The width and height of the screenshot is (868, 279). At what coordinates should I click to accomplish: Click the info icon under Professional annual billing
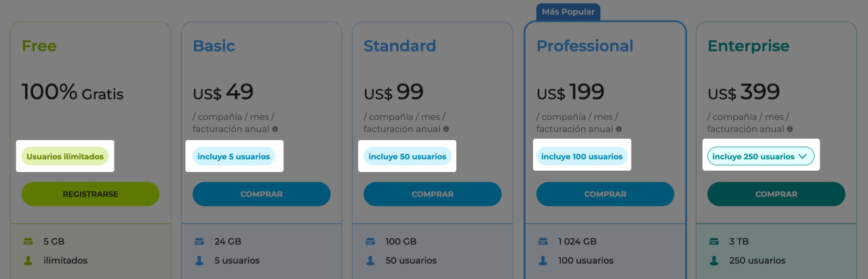pos(619,129)
